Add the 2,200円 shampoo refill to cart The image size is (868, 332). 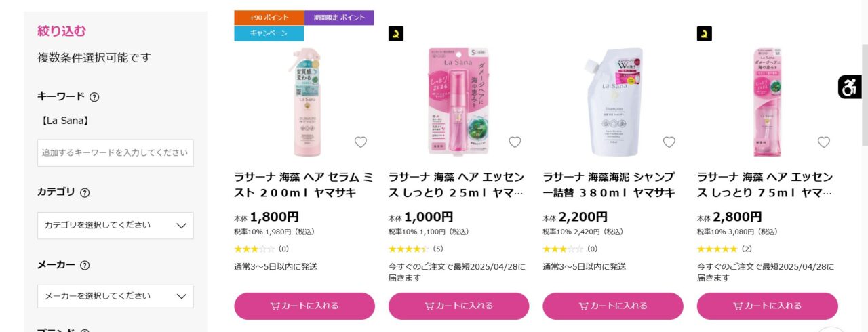[x=613, y=306]
